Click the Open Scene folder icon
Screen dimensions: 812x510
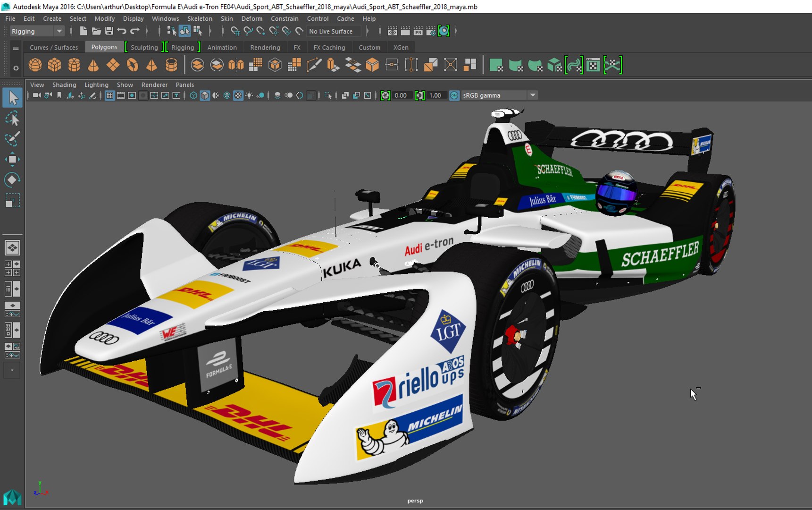click(x=96, y=31)
